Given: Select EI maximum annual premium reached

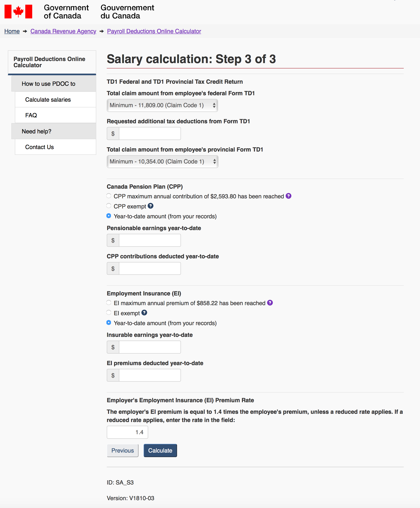Looking at the screenshot, I should 109,302.
